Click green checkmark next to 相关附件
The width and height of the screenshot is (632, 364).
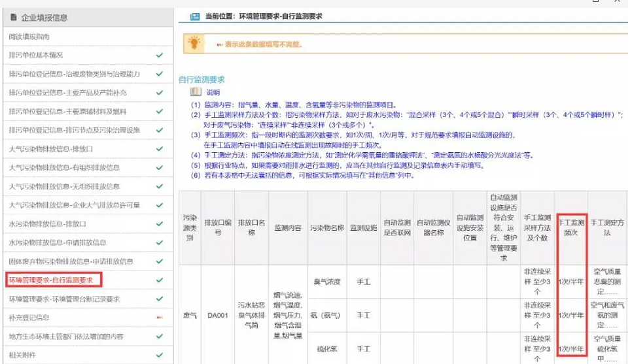point(160,356)
